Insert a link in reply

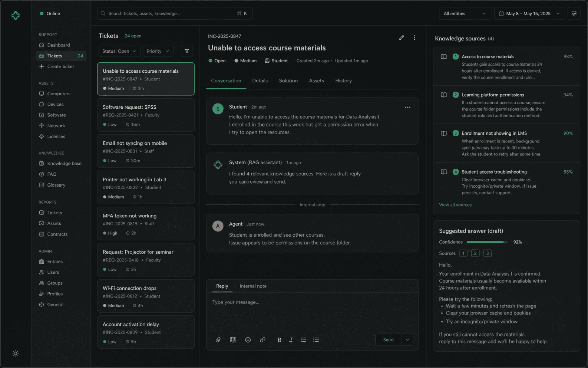262,340
